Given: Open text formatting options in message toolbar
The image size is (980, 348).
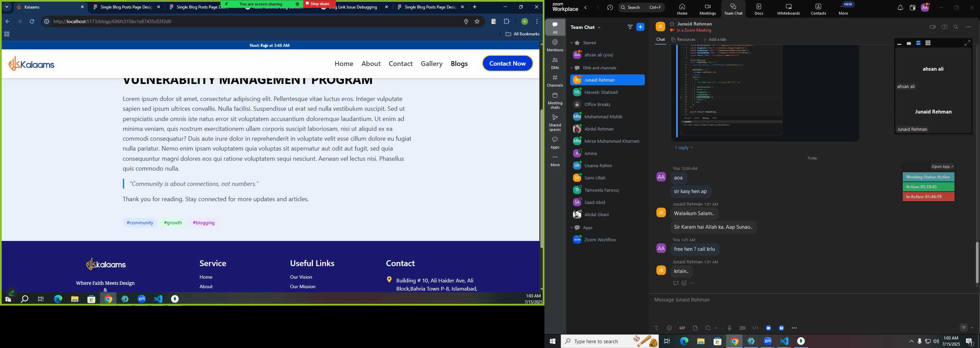Looking at the screenshot, I should [x=656, y=328].
